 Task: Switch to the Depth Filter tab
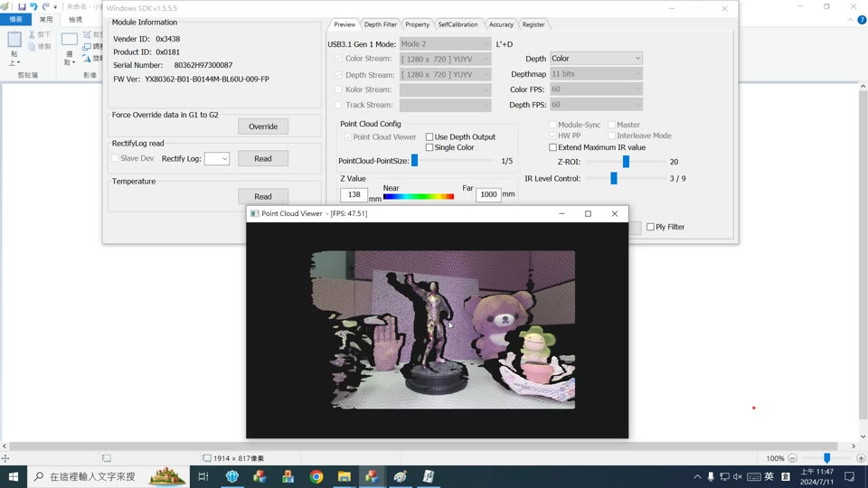(381, 24)
